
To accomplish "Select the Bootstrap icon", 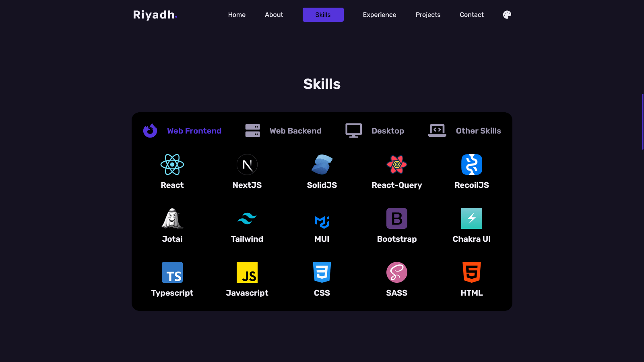I will [x=396, y=218].
